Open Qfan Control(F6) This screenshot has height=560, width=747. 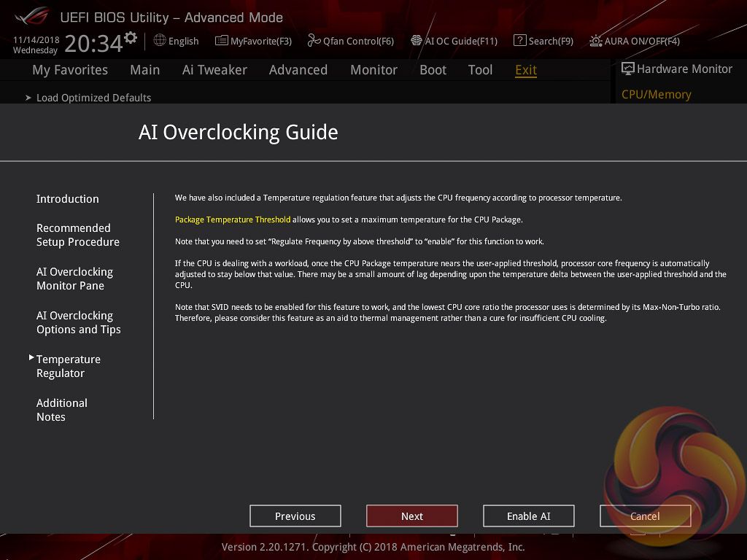(358, 41)
